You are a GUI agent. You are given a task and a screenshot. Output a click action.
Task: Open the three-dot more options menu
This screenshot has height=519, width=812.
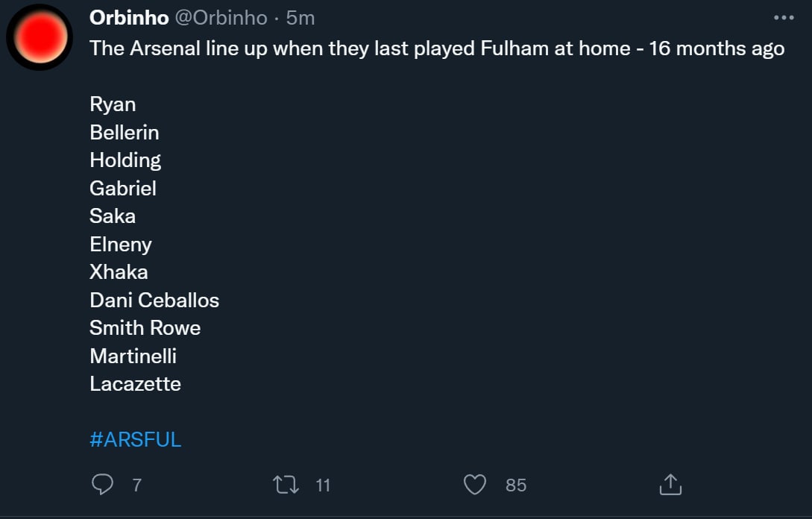pyautogui.click(x=784, y=18)
